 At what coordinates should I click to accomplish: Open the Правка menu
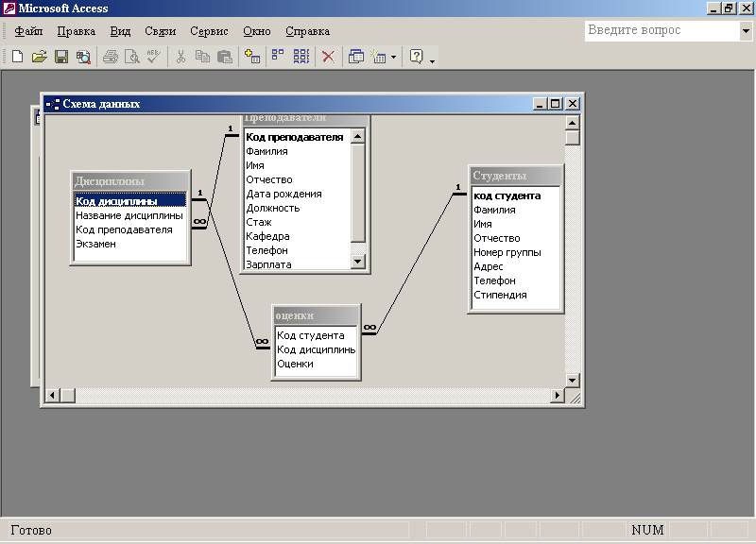77,31
